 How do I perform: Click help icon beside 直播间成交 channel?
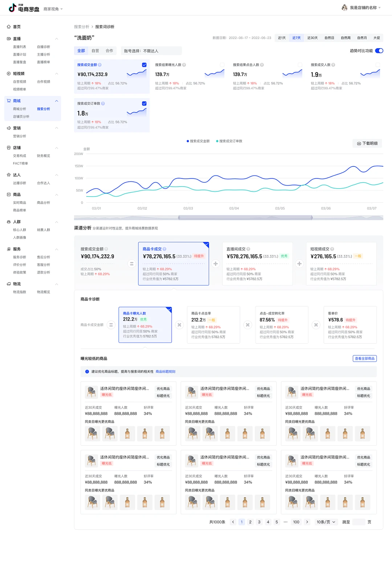(x=248, y=249)
